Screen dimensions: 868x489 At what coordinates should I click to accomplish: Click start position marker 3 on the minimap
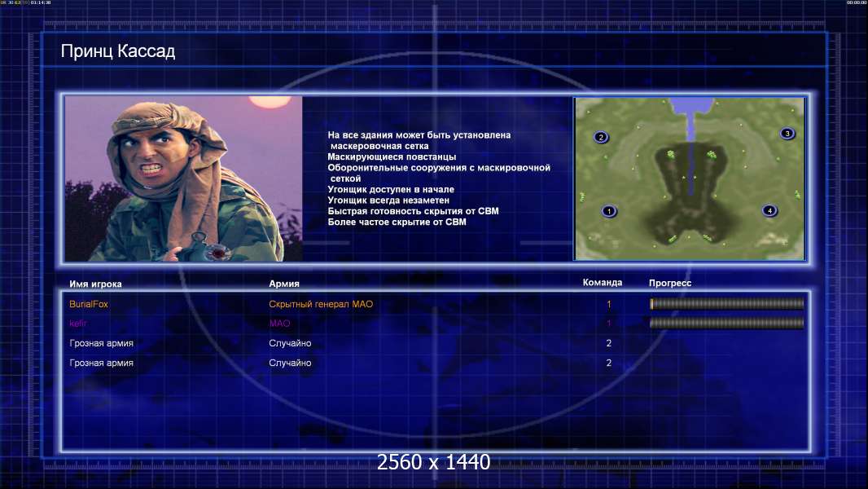[x=787, y=134]
